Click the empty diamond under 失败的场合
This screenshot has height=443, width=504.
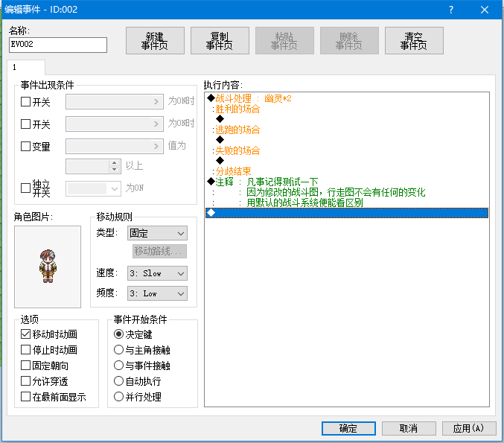pyautogui.click(x=220, y=160)
